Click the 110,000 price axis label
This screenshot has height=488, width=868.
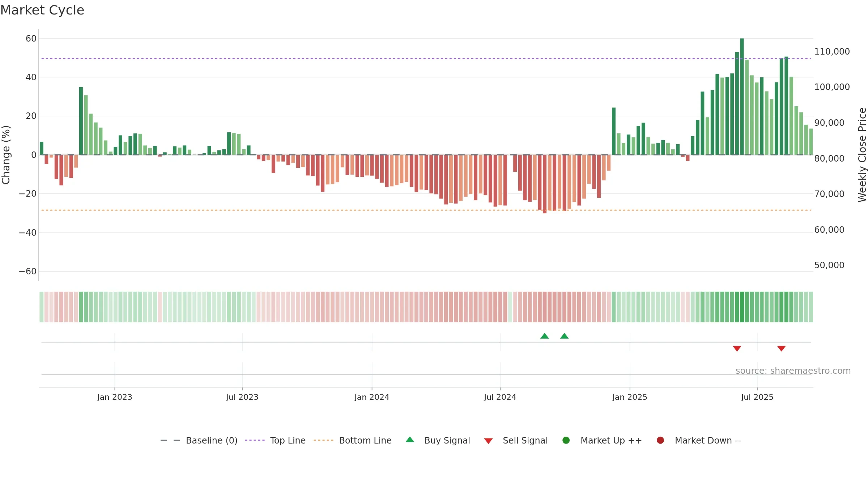832,52
